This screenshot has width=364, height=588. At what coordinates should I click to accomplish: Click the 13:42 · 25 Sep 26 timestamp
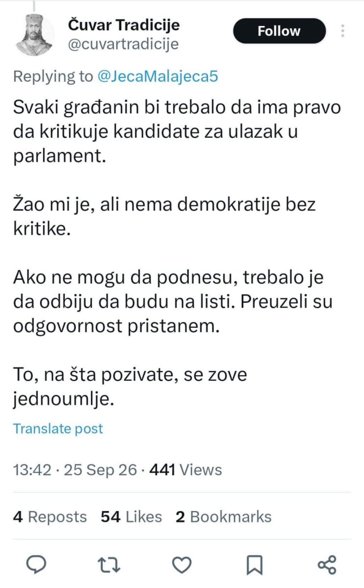tap(75, 470)
